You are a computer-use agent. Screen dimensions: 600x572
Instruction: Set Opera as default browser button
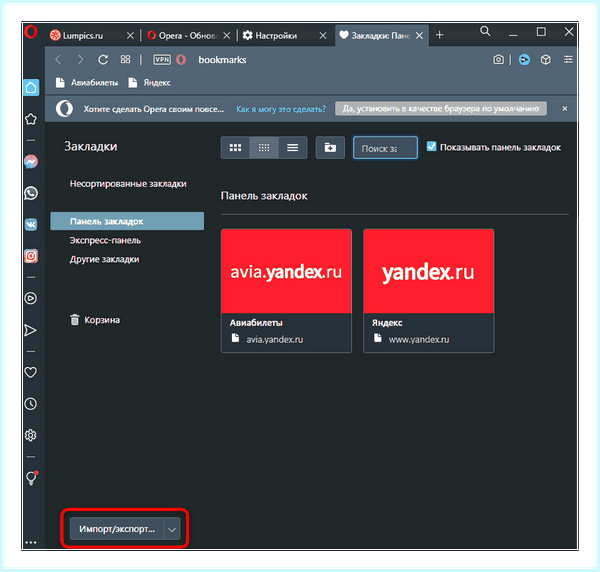tap(441, 109)
